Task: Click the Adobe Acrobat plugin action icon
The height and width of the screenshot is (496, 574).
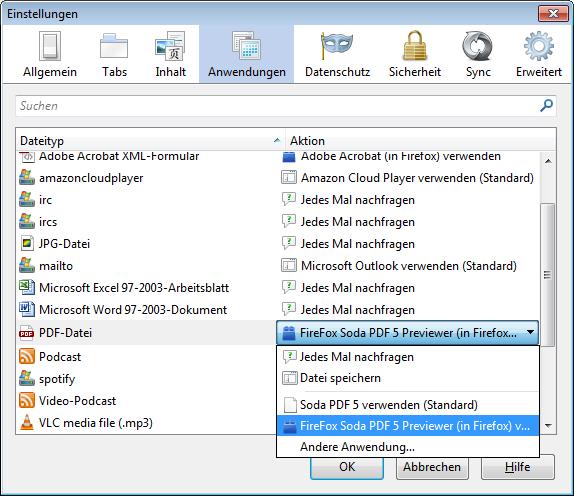Action: pos(289,157)
